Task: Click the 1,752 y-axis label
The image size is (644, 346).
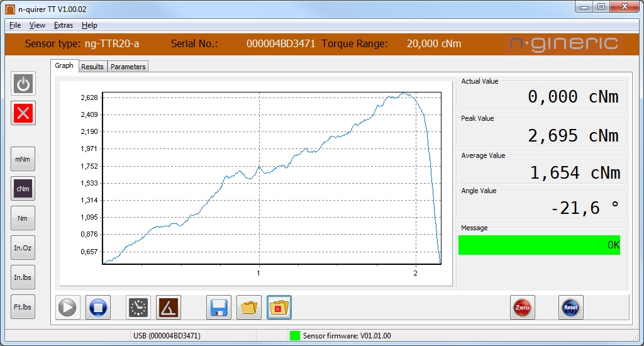Action: [x=89, y=166]
